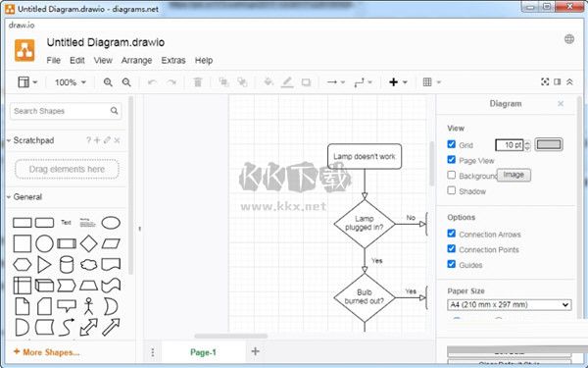Select the Lamp doesn't work node

[x=365, y=156]
